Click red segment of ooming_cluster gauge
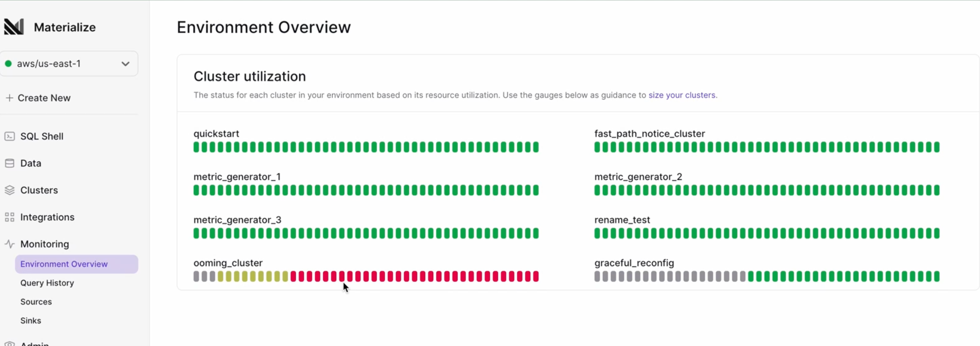 (414, 276)
